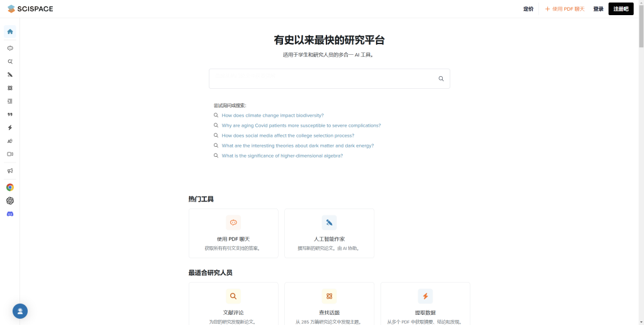Open 定价 pricing in the header
644x325 pixels.
528,9
